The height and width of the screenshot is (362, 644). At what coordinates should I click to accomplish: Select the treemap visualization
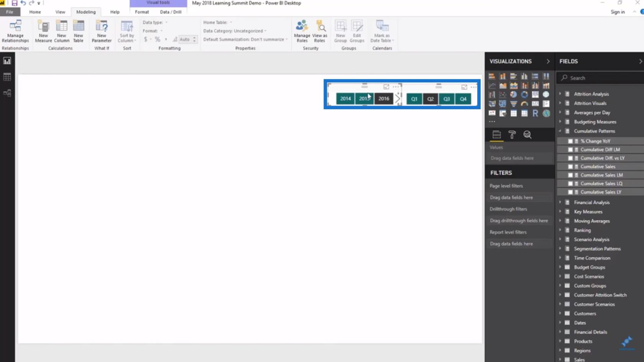(535, 94)
